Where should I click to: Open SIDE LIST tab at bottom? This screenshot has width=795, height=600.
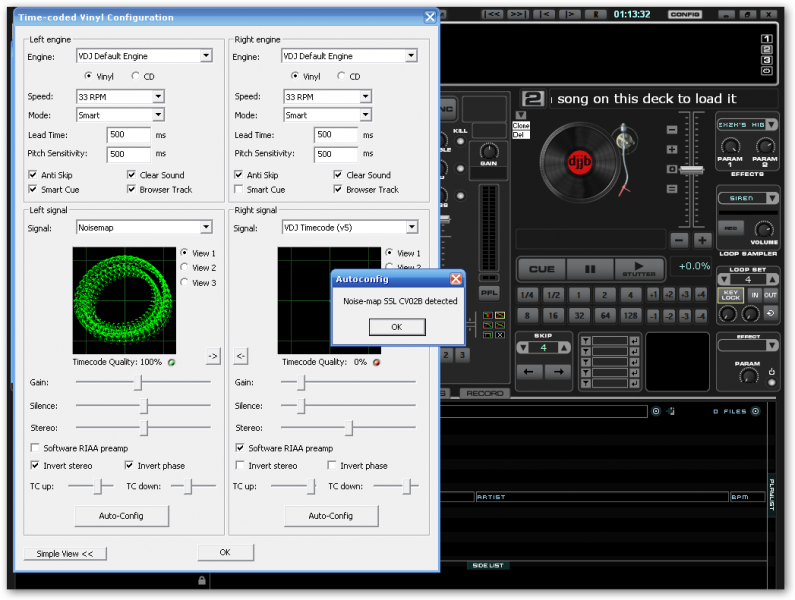(x=488, y=565)
